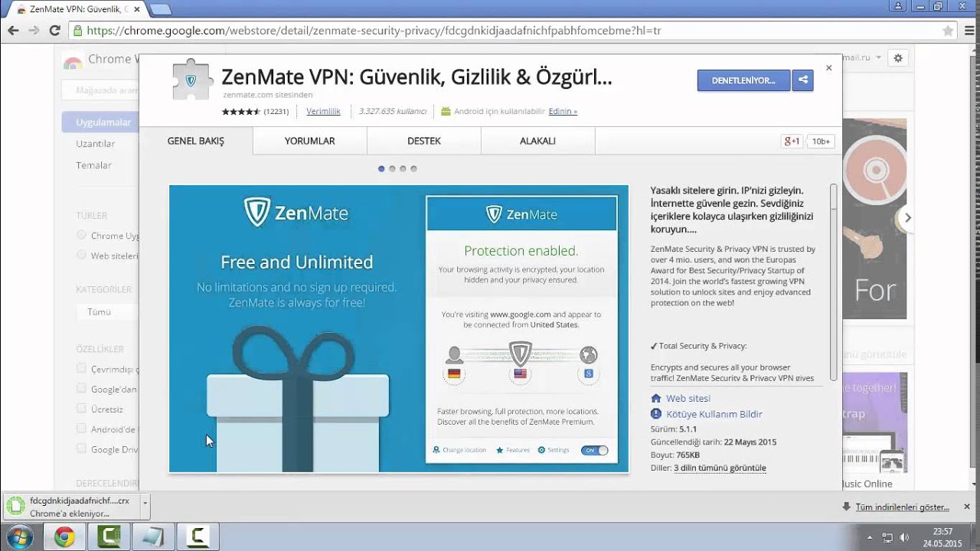This screenshot has height=551, width=980.
Task: Check the Çevrimdışı checkbox
Action: 81,369
